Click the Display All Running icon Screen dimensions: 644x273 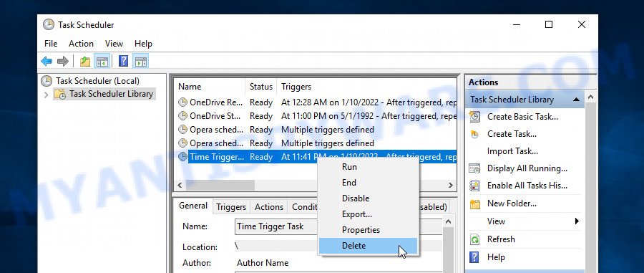pyautogui.click(x=475, y=168)
